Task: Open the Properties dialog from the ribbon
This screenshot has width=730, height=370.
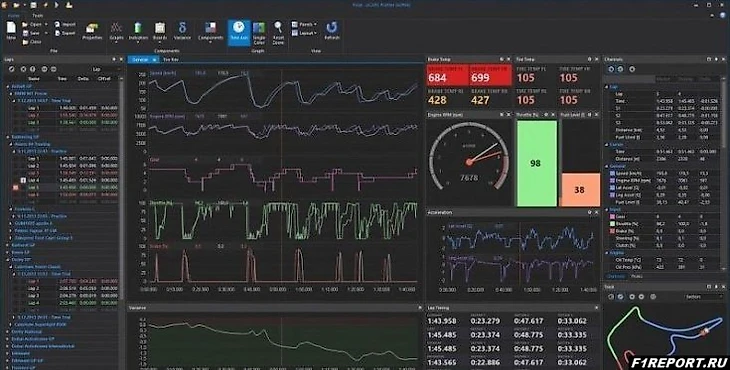Action: pyautogui.click(x=92, y=28)
